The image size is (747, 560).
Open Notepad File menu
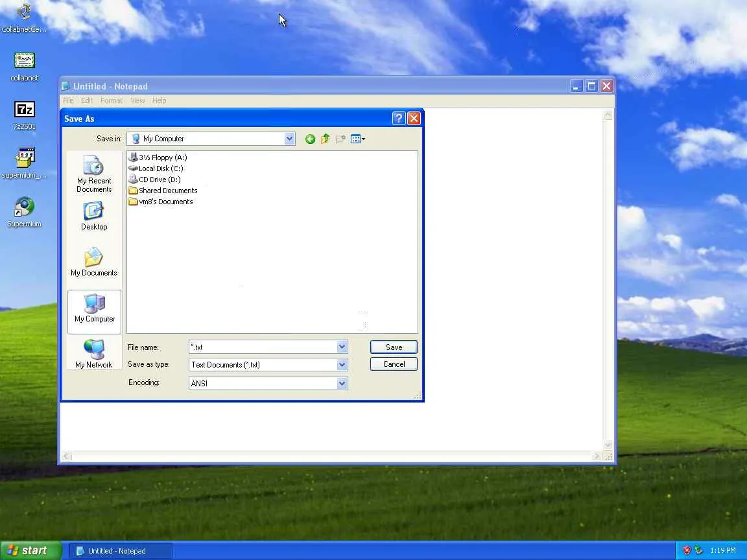[x=68, y=100]
